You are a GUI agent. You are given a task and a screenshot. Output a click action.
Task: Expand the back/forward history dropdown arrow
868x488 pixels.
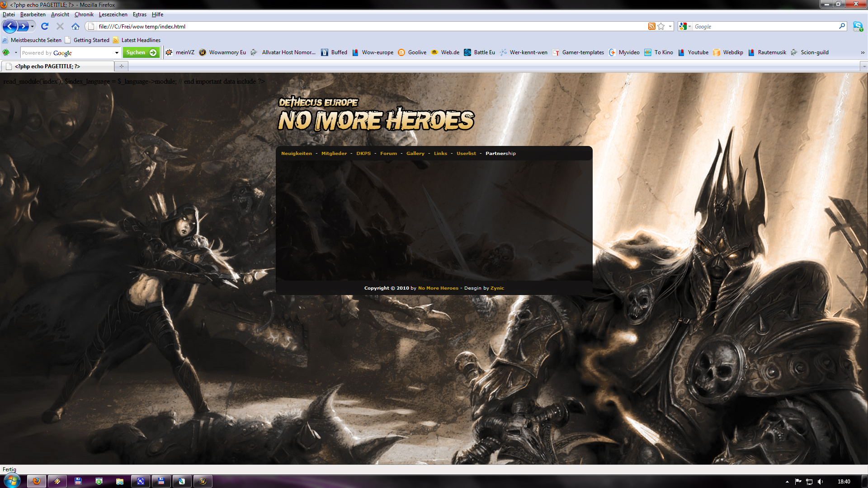point(32,27)
